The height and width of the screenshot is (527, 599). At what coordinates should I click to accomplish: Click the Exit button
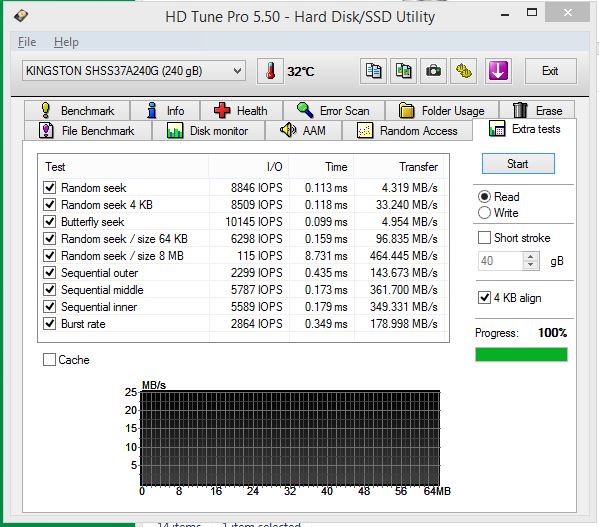click(550, 71)
